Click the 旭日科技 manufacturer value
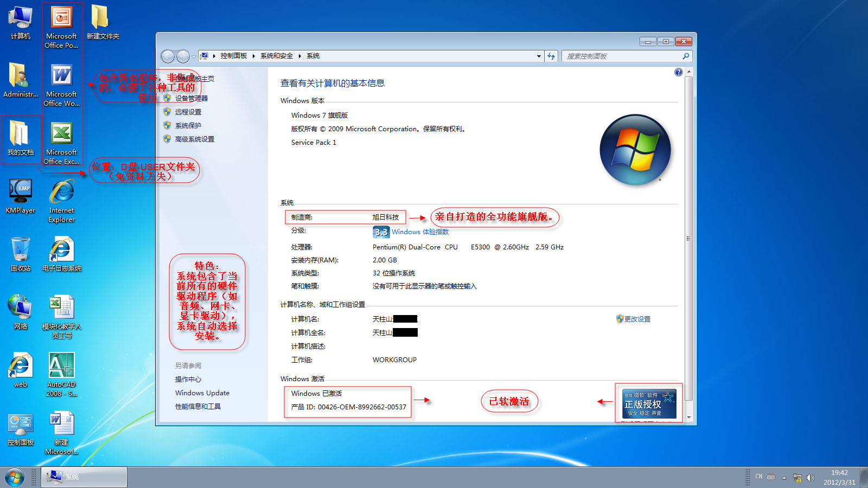 (x=385, y=217)
